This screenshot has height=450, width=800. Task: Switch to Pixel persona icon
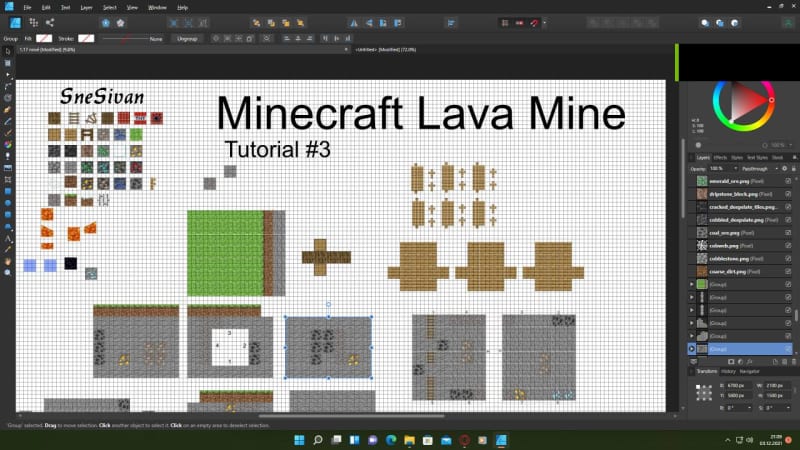[34, 23]
